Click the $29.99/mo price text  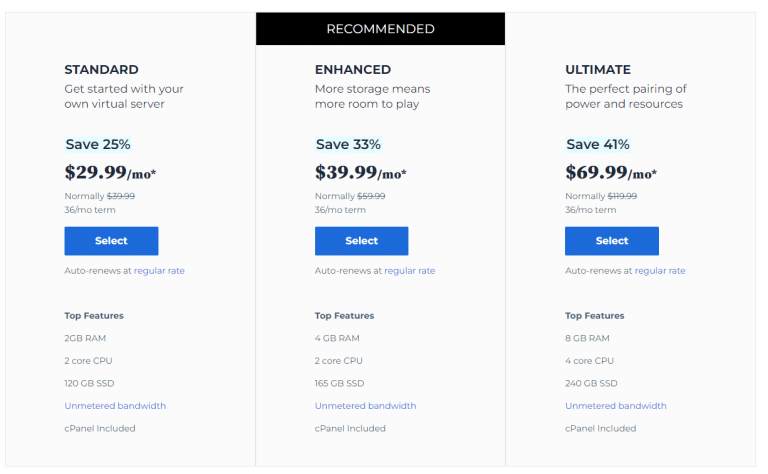point(110,172)
